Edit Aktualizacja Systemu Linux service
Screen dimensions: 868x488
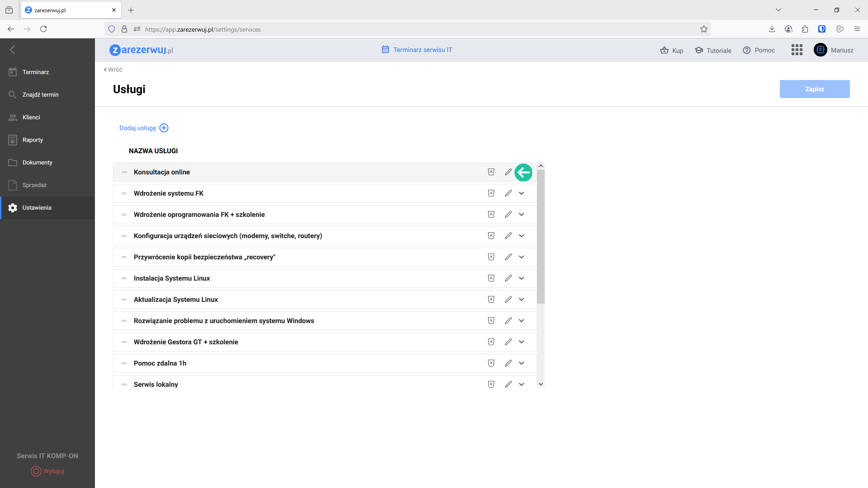click(508, 300)
